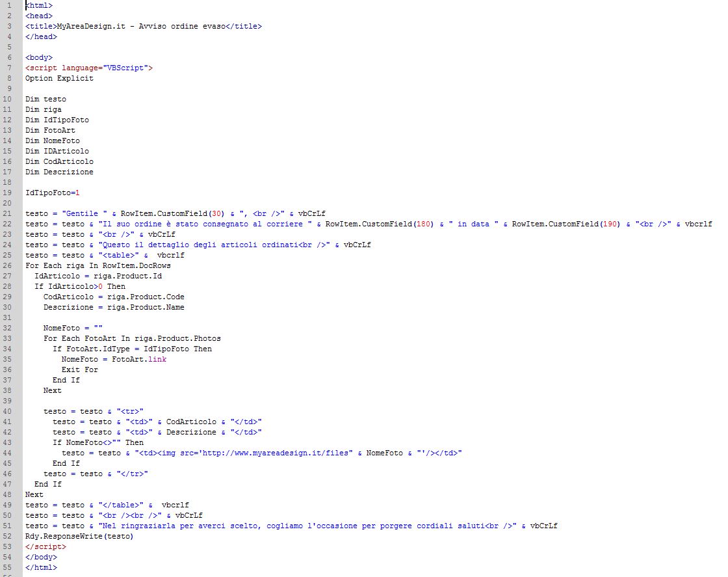Click 'For Each riga In RowItem.DocRows'
The width and height of the screenshot is (728, 577).
click(x=98, y=266)
